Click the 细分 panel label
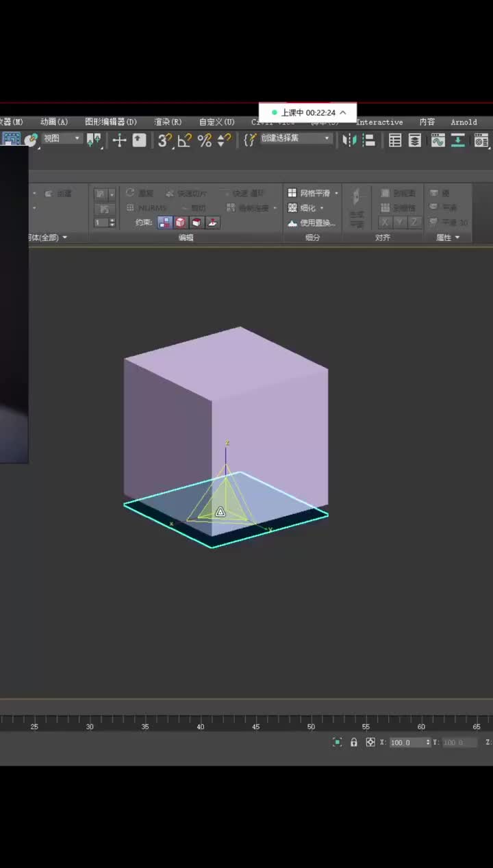 (312, 238)
